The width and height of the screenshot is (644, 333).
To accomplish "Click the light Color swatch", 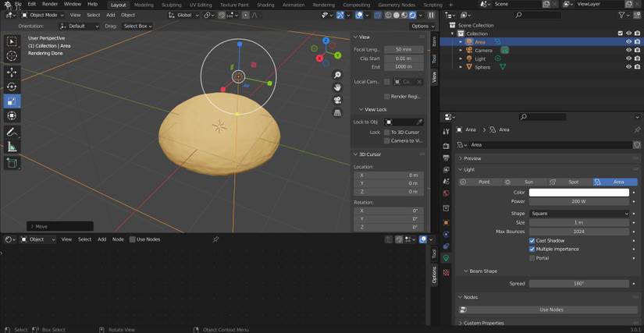I will point(578,193).
